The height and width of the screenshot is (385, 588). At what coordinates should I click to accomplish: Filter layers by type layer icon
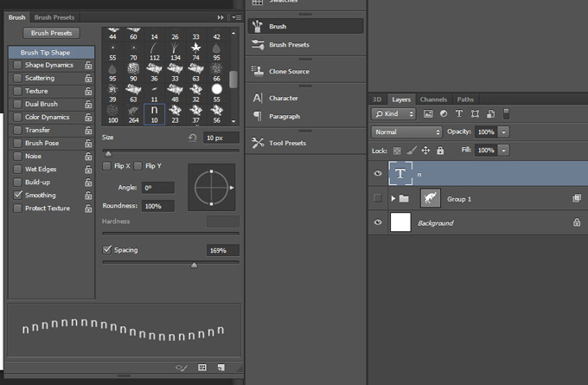click(459, 113)
